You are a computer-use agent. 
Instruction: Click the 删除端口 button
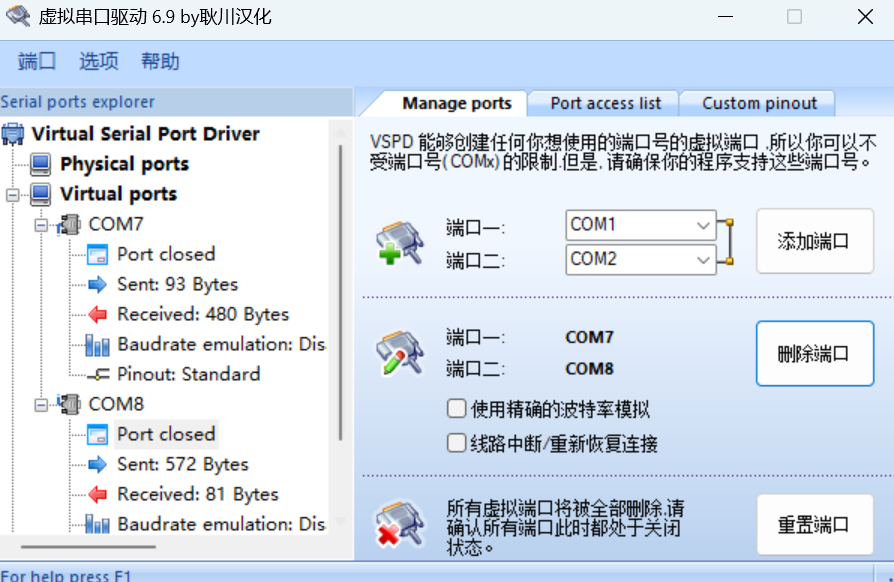coord(815,353)
